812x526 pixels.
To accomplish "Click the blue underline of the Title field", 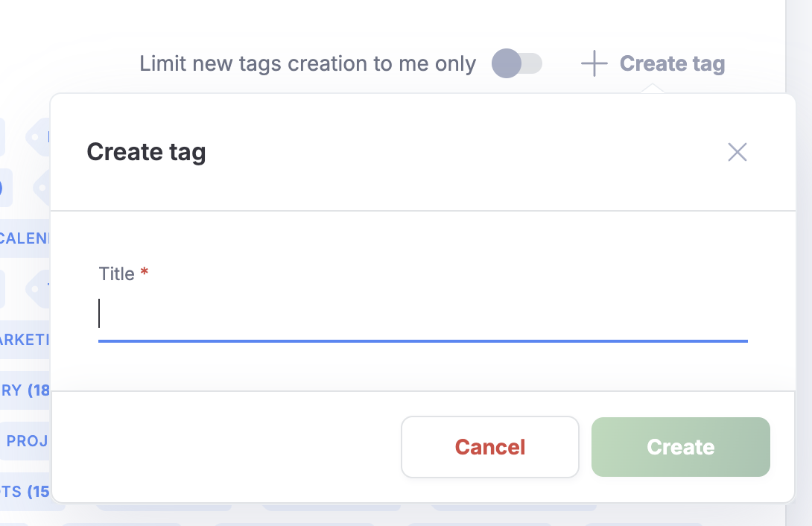I will [422, 340].
